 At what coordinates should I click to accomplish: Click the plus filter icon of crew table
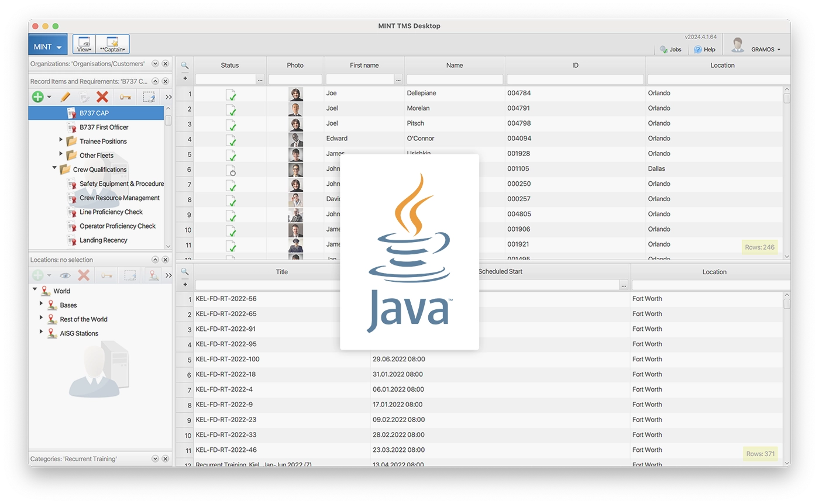tap(185, 78)
